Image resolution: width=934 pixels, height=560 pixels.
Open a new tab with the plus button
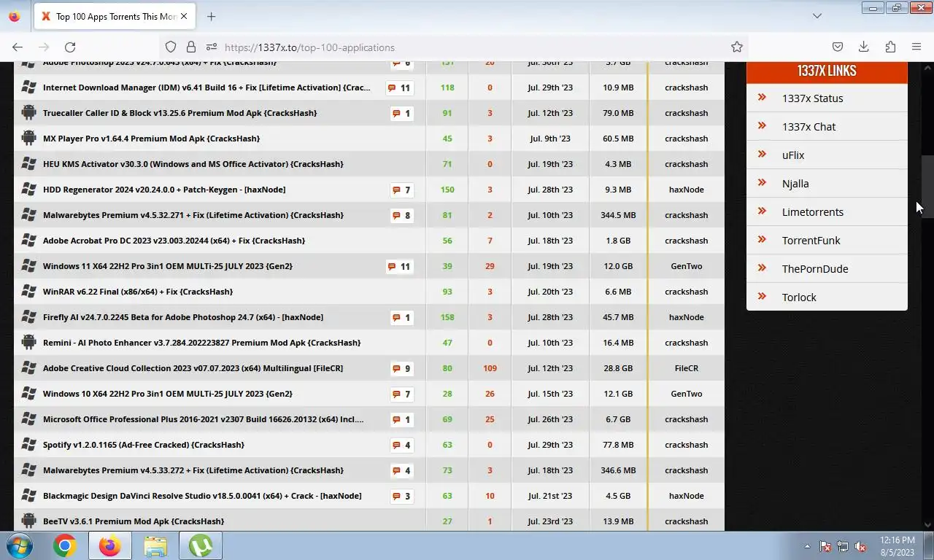(x=211, y=16)
